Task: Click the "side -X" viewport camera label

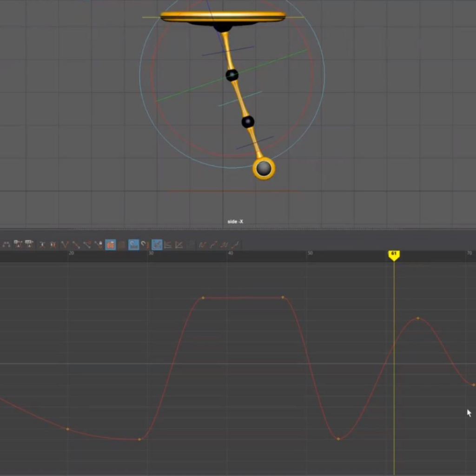Action: pyautogui.click(x=235, y=222)
